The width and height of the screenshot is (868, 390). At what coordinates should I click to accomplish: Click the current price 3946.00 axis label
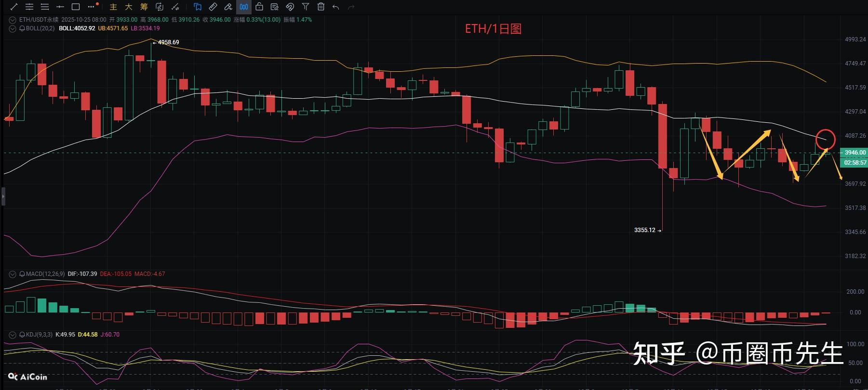[x=855, y=153]
